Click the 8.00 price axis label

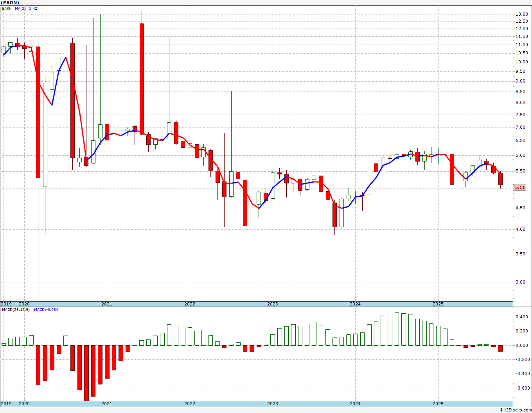coord(521,102)
